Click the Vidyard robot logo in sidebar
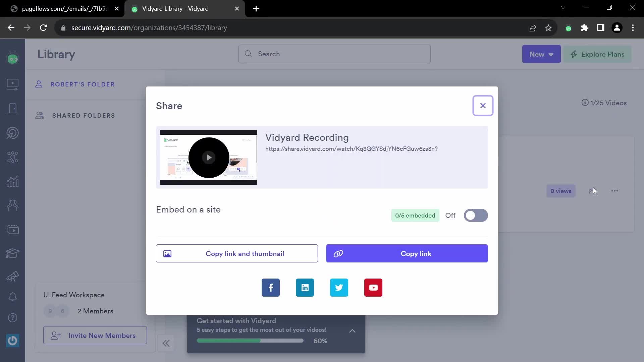The height and width of the screenshot is (362, 644). (x=13, y=58)
